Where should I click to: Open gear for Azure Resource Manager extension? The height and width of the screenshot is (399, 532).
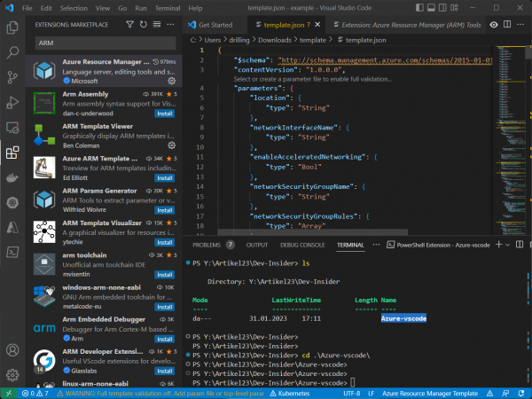coord(172,81)
